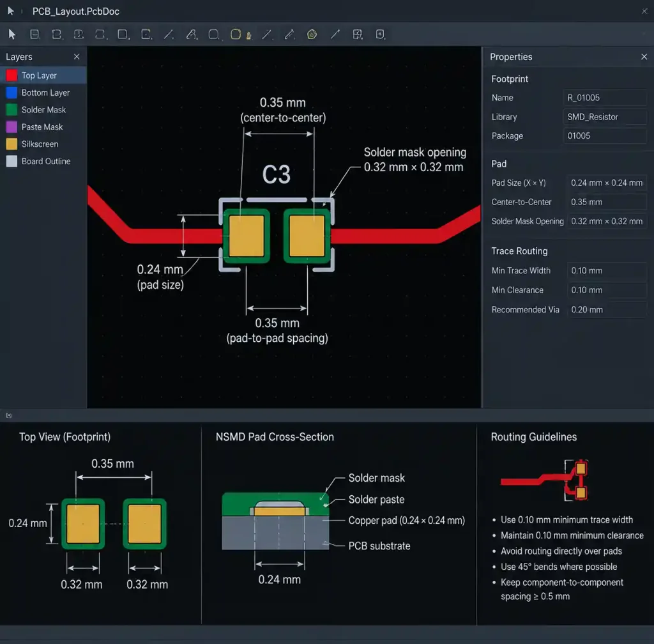Click the yellow Silkscreen color swatch
This screenshot has width=654, height=644.
tap(11, 144)
